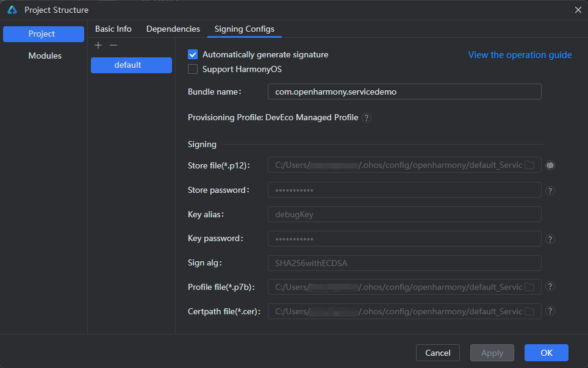Viewport: 588px width, 368px height.
Task: Select the default signing config entry
Action: pyautogui.click(x=131, y=65)
